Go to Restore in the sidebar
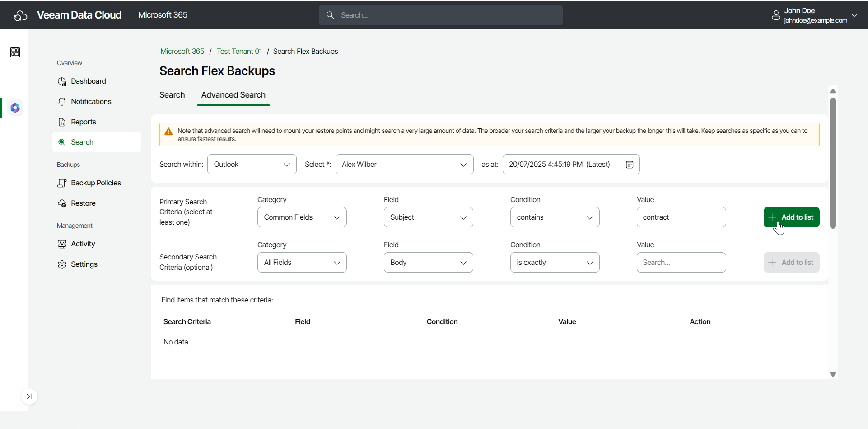868x429 pixels. pyautogui.click(x=97, y=203)
